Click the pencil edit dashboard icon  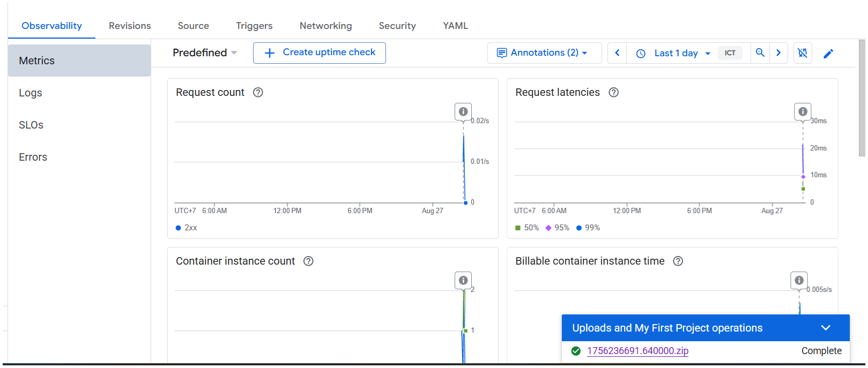[828, 53]
